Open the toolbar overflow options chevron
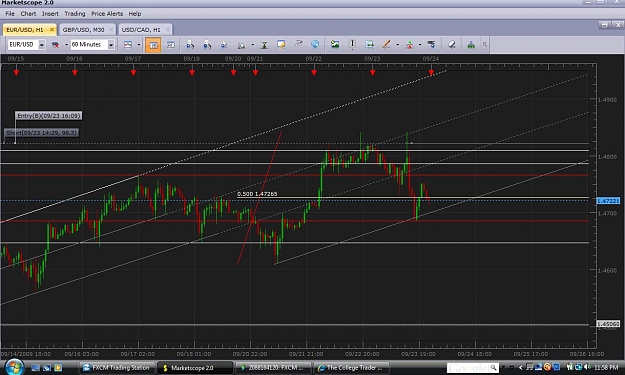625x375 pixels. tap(484, 45)
